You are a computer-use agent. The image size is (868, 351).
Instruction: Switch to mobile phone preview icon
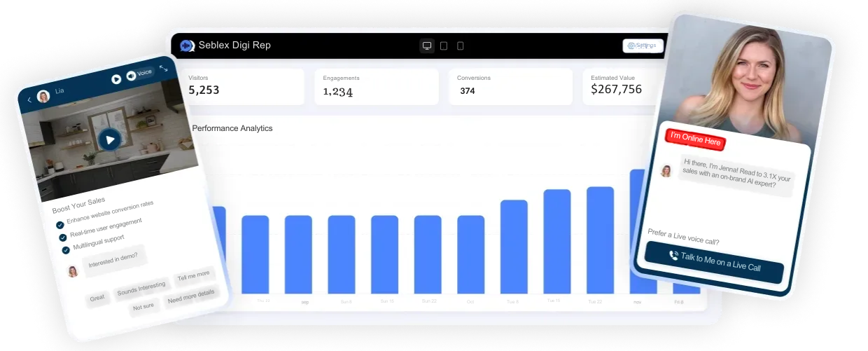(x=460, y=46)
